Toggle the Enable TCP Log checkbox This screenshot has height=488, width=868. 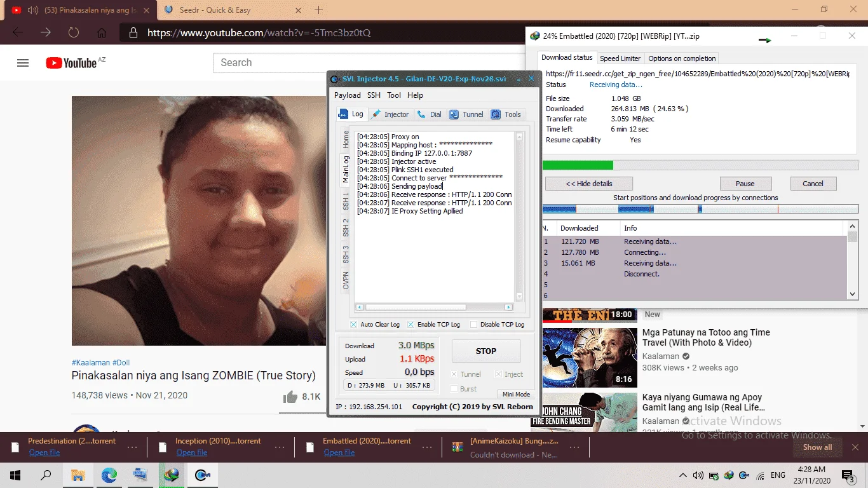coord(410,325)
